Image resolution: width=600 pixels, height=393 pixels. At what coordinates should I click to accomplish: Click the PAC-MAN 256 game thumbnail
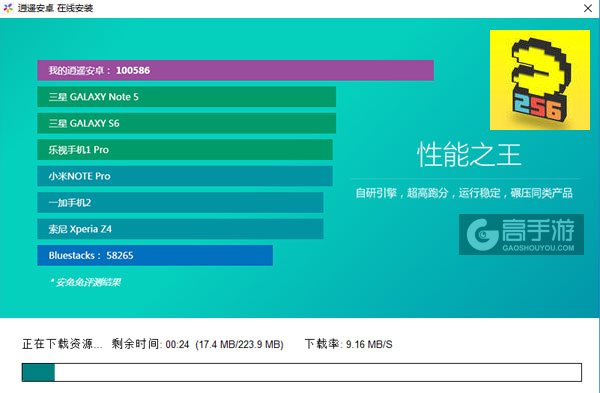click(x=540, y=80)
